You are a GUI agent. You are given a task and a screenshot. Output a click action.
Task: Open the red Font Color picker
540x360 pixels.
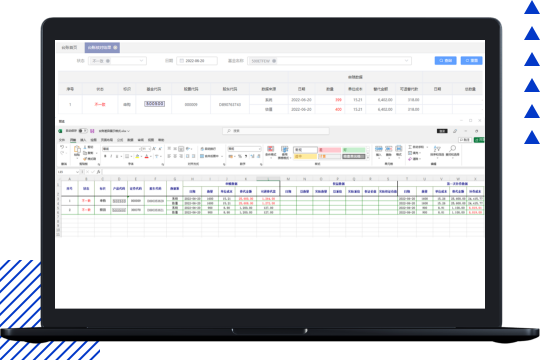(146, 156)
